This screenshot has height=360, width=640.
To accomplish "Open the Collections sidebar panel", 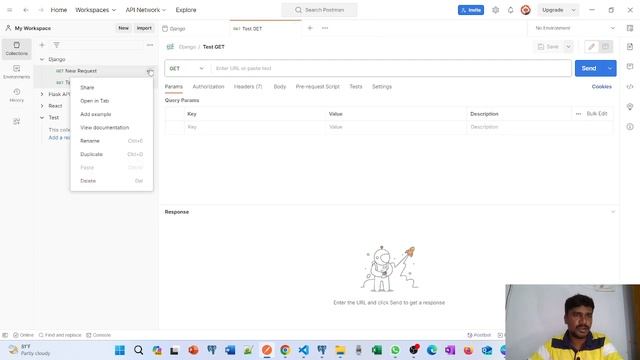I will point(16,49).
